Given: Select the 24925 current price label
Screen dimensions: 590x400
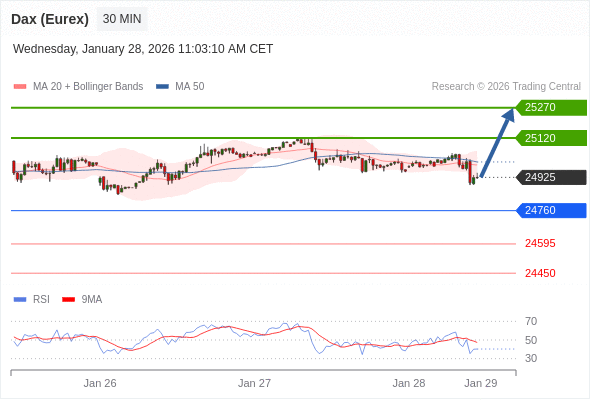Looking at the screenshot, I should [551, 177].
